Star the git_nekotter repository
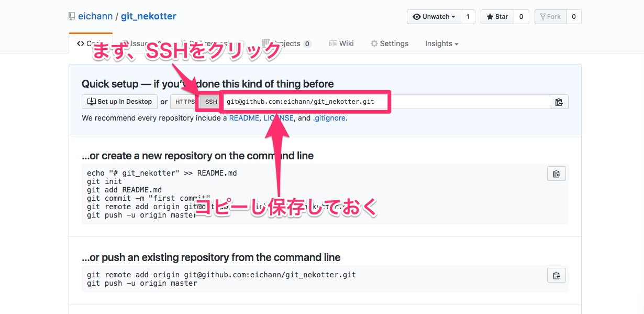644x314 pixels. (497, 17)
